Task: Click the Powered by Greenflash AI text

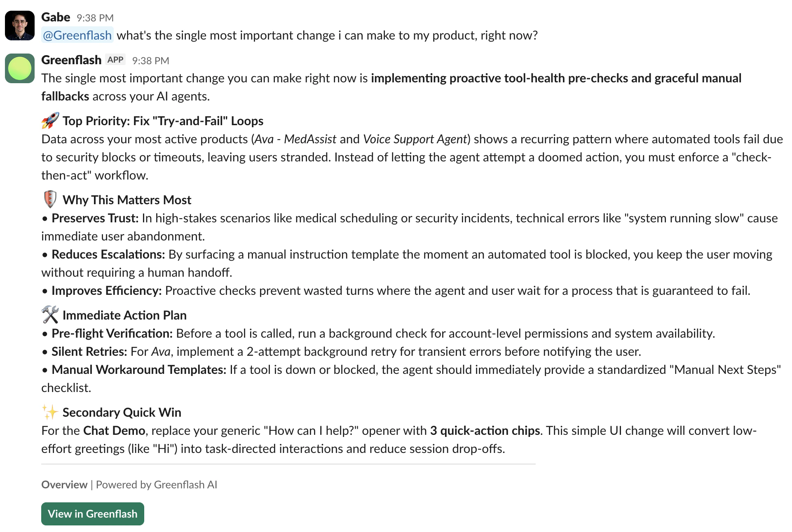Action: pos(156,485)
